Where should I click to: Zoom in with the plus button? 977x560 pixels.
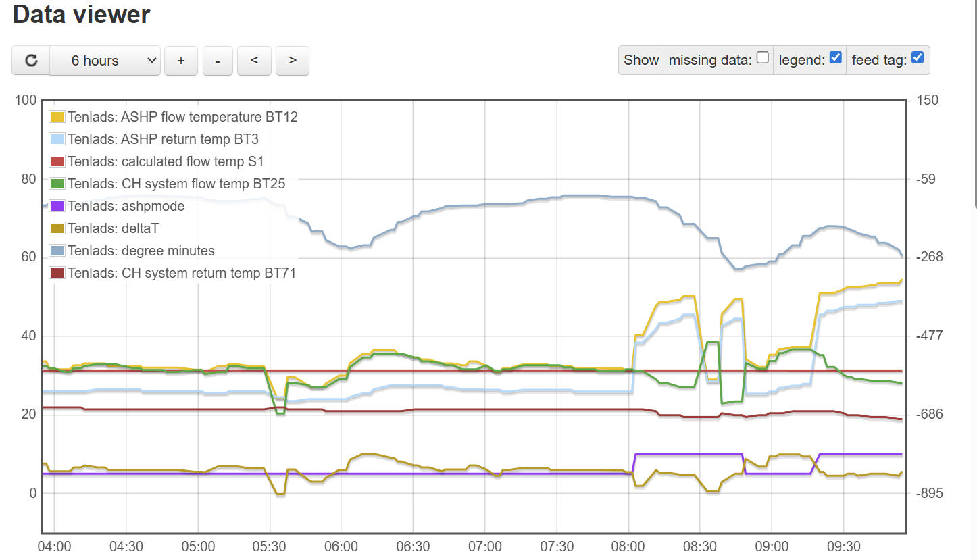(x=181, y=61)
